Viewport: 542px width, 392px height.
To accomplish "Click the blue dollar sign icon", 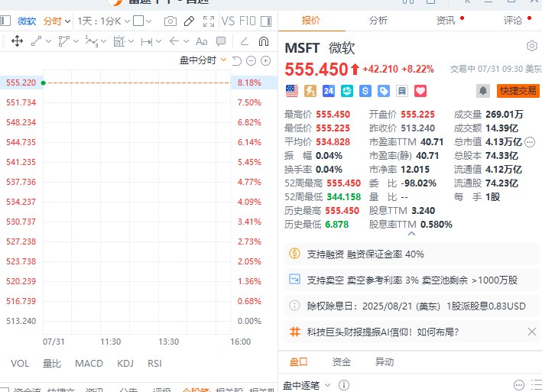I will (365, 91).
